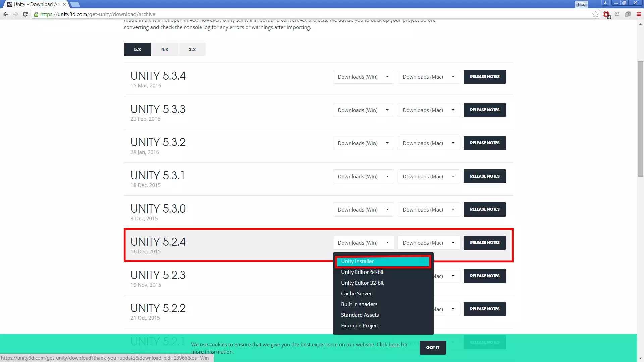Click the AdBlock extension icon
Viewport: 644px width, 362px height.
tap(606, 14)
